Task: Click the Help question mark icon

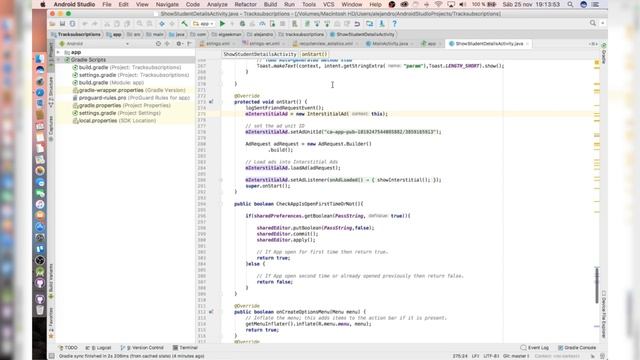Action: click(394, 24)
